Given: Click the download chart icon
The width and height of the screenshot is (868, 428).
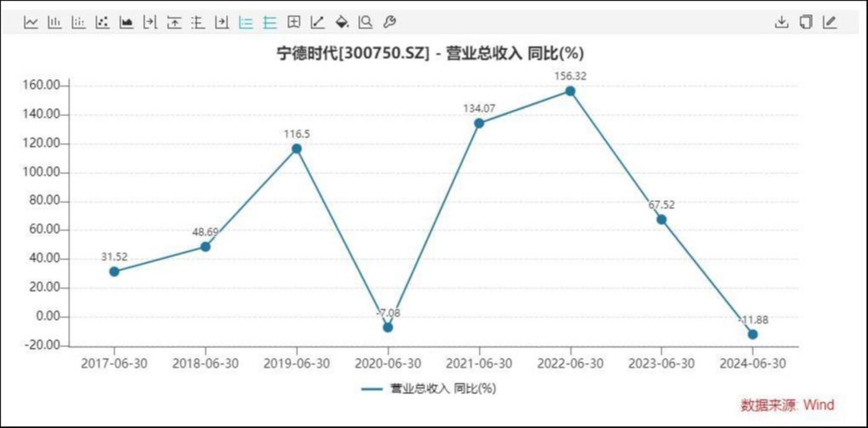Looking at the screenshot, I should 782,22.
